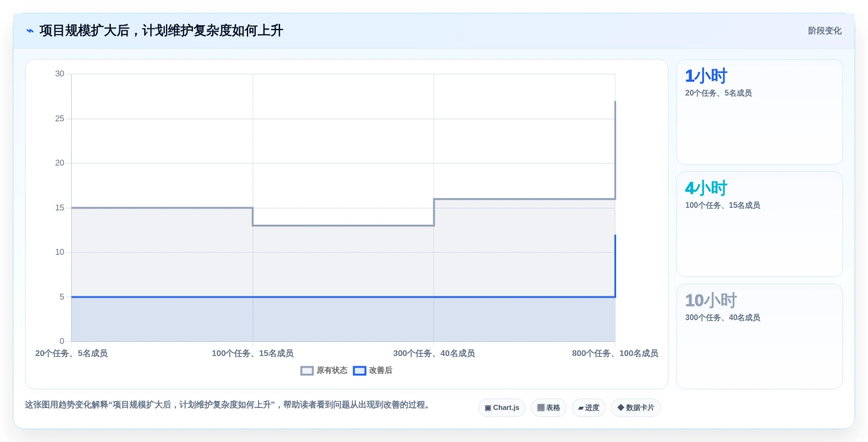Click the lightning icon beside the title
Viewport: 868px width, 442px height.
click(x=30, y=31)
